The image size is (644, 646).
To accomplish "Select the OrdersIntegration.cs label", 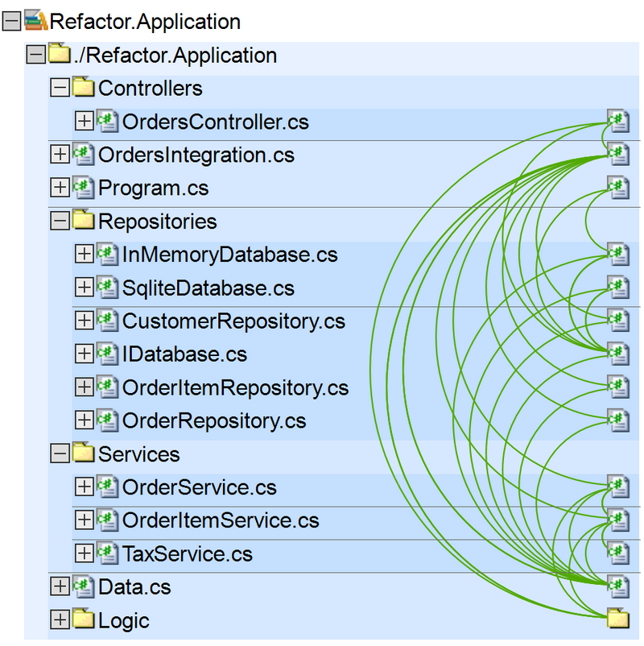I will tap(196, 155).
